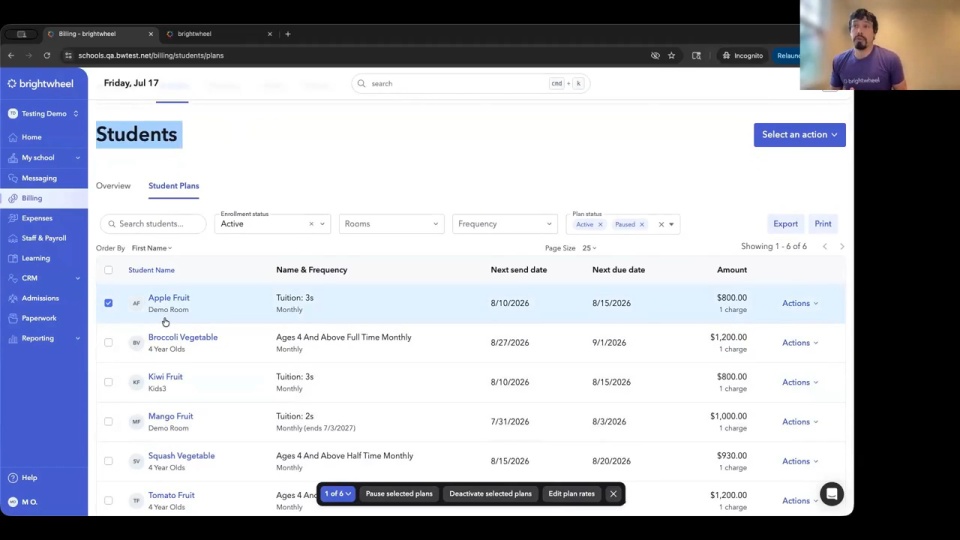Select the Student Plans tab
The height and width of the screenshot is (540, 960).
(x=174, y=186)
